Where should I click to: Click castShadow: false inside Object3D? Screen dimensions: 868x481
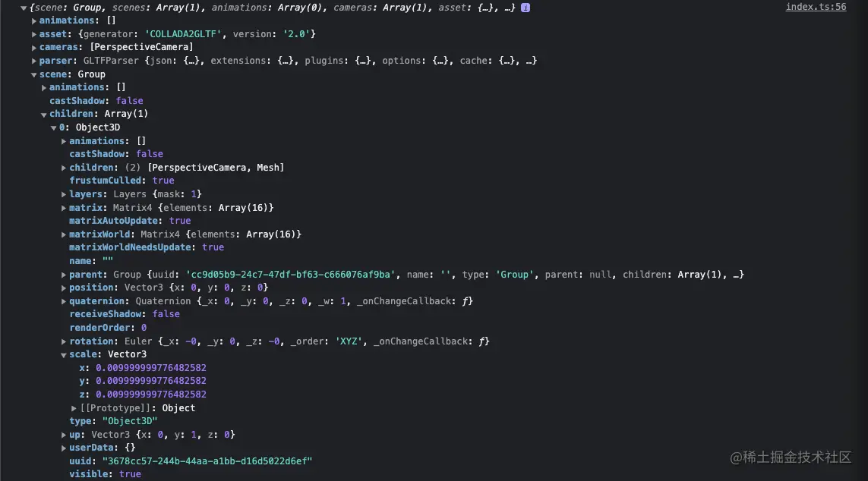[116, 154]
